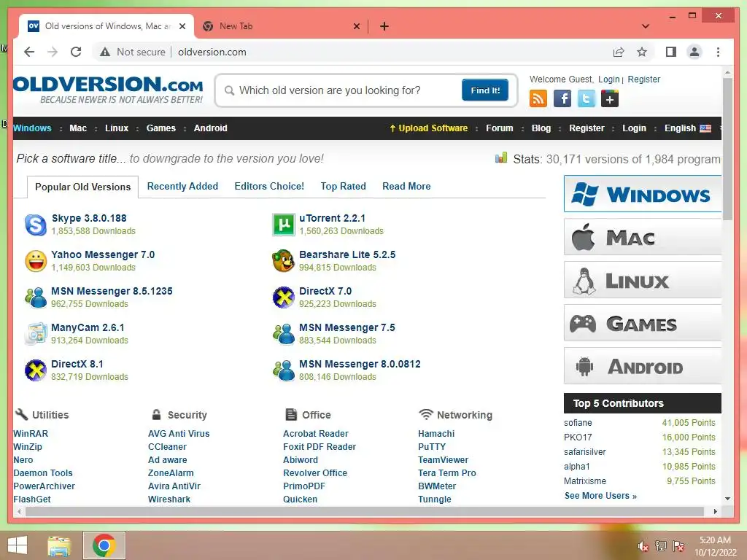The width and height of the screenshot is (747, 560).
Task: Switch to the Top Rated tab
Action: [343, 186]
